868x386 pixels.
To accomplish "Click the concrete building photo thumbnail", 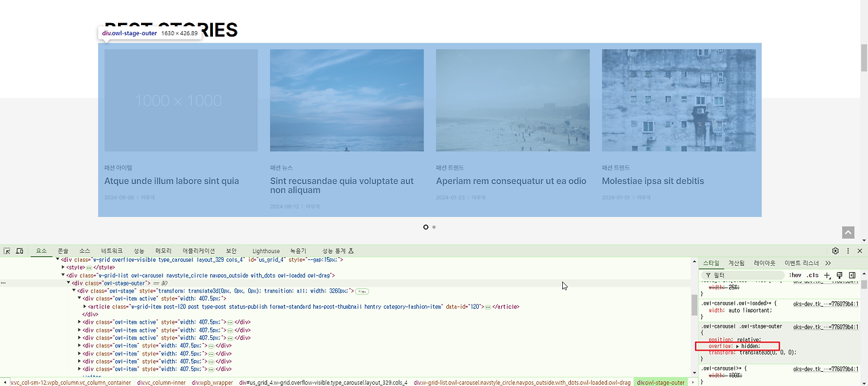I will click(679, 100).
